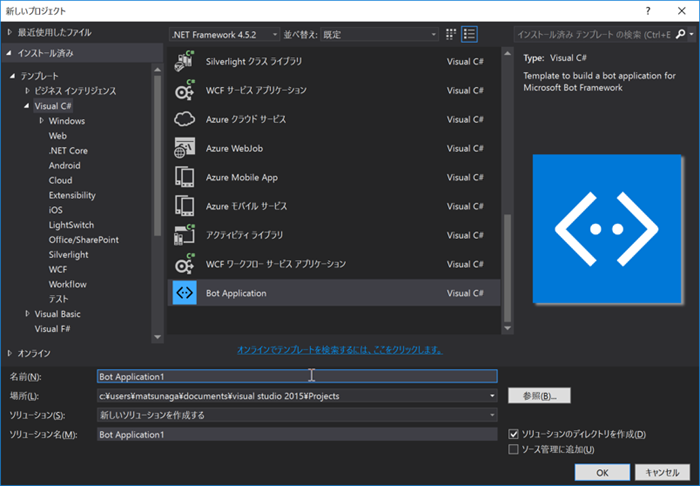Select Cloud template category
Image resolution: width=700 pixels, height=486 pixels.
[60, 180]
